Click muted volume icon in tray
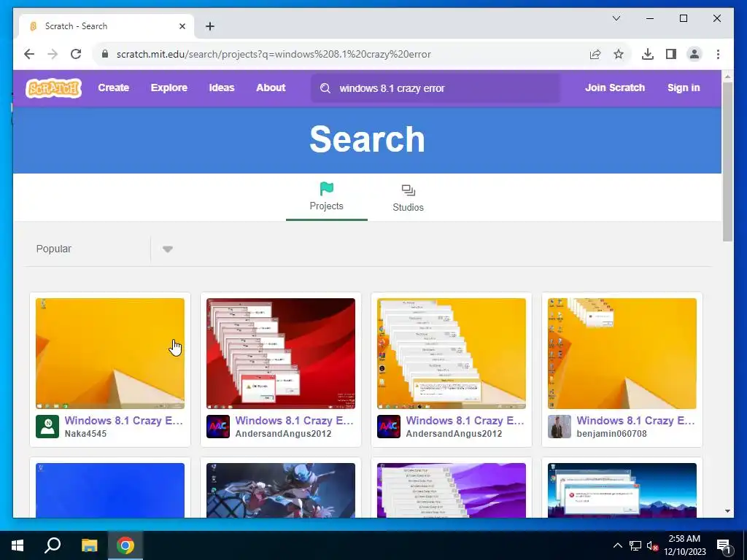Screen dimensions: 747x560 (652, 545)
